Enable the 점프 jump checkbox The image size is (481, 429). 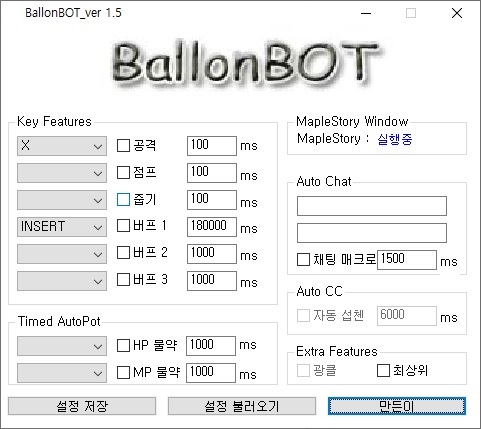click(123, 173)
